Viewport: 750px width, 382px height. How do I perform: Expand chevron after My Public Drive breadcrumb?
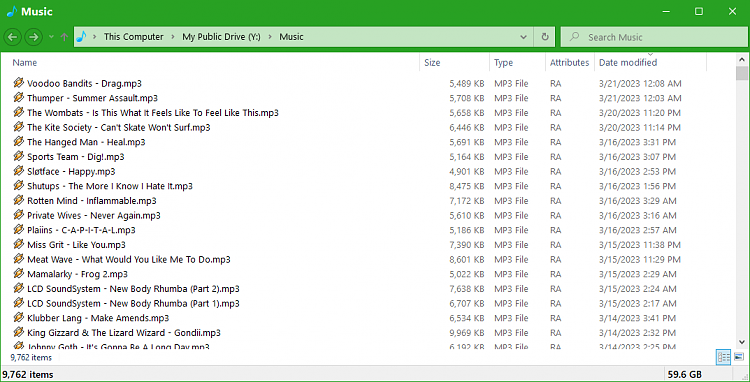270,37
